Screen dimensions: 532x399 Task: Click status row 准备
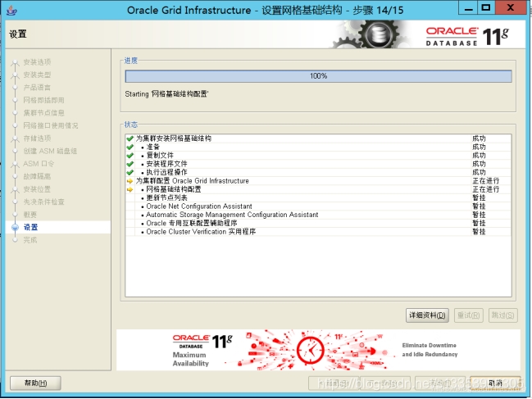point(318,147)
